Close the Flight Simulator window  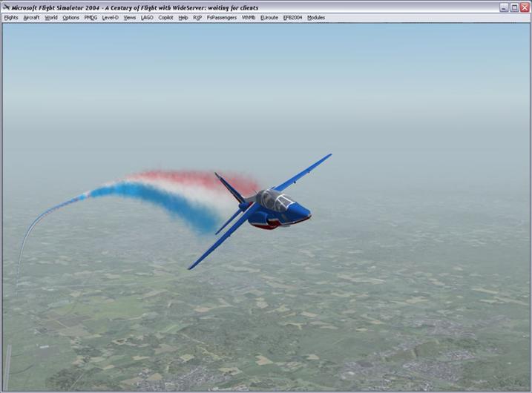click(525, 7)
